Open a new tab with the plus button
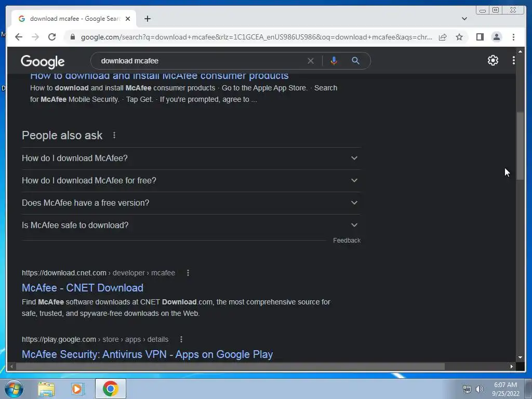Screen dimensions: 532x399 pos(147,19)
